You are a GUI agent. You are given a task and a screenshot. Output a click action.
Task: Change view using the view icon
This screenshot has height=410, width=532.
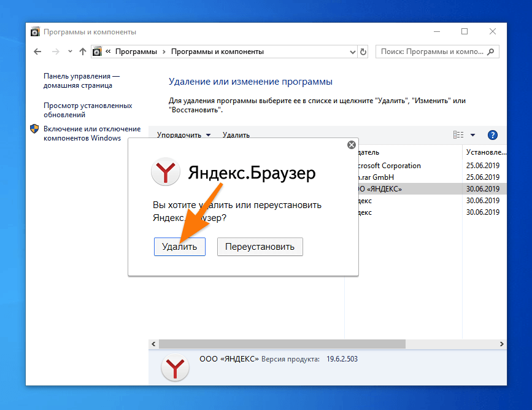point(458,135)
